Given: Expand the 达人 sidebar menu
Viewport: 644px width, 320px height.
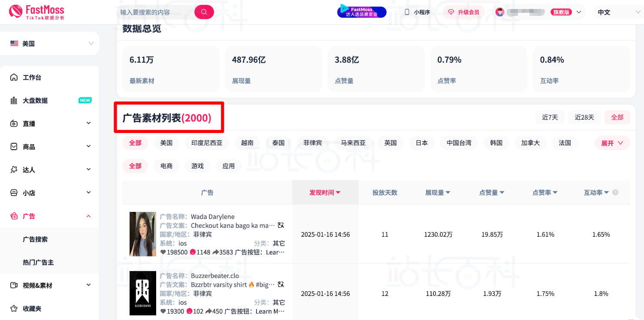Looking at the screenshot, I should click(x=88, y=170).
